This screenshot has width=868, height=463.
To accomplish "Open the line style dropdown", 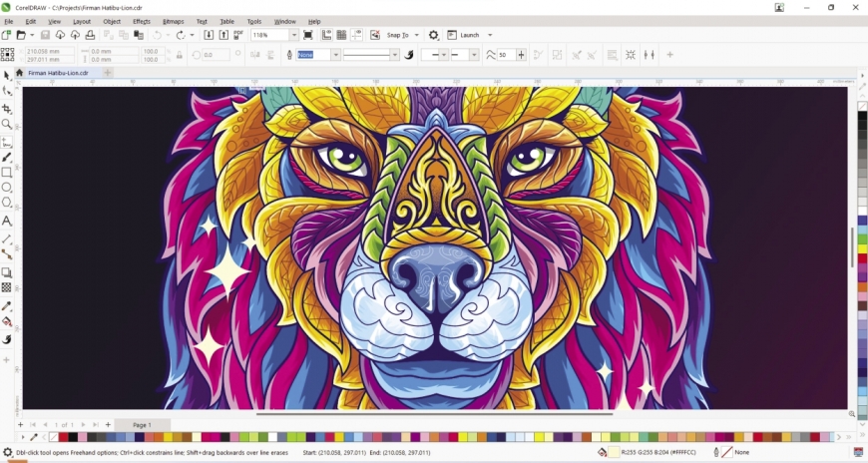I will (395, 54).
